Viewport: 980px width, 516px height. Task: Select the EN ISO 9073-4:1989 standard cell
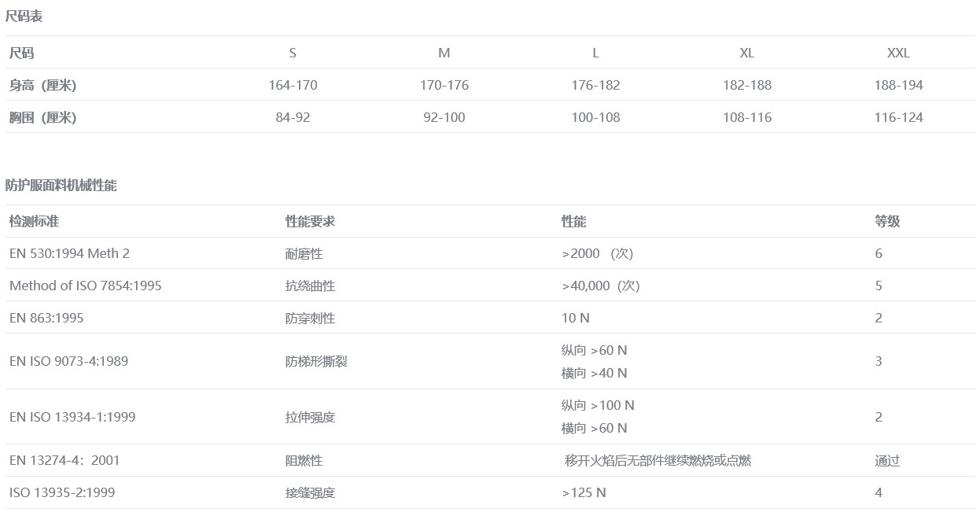(x=68, y=361)
